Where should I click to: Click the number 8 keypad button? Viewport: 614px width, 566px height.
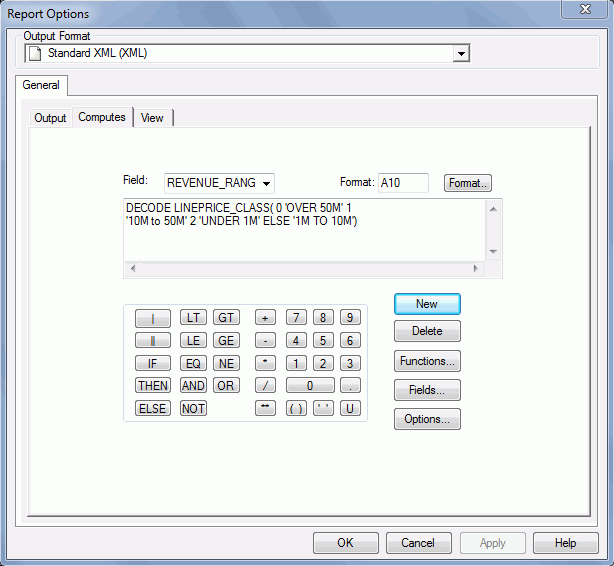click(x=323, y=317)
